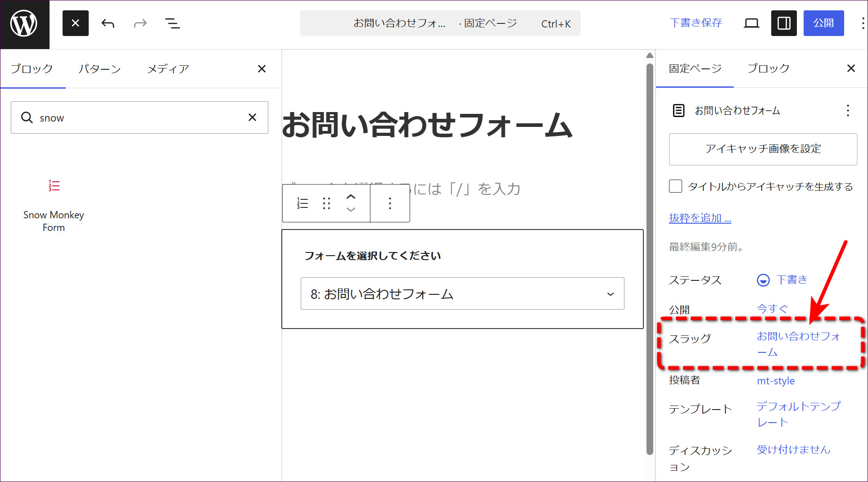Close the settings sidebar
Image resolution: width=868 pixels, height=482 pixels.
[x=851, y=68]
